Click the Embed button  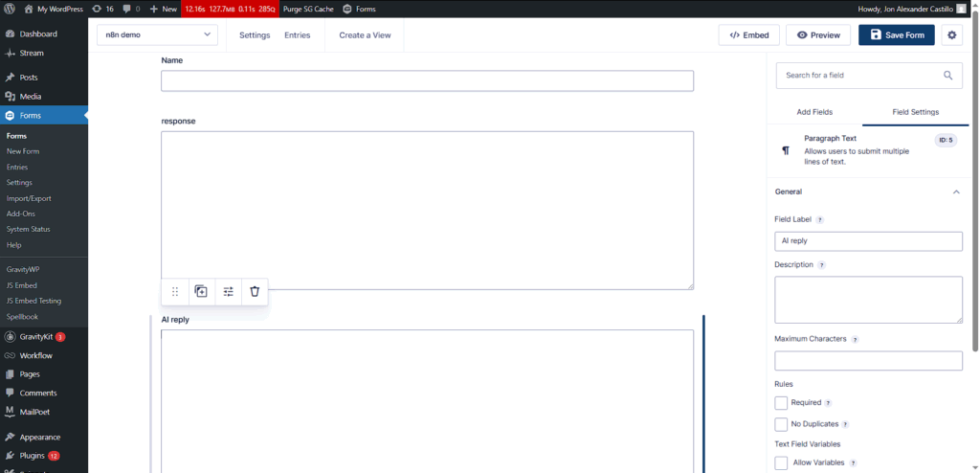[748, 35]
